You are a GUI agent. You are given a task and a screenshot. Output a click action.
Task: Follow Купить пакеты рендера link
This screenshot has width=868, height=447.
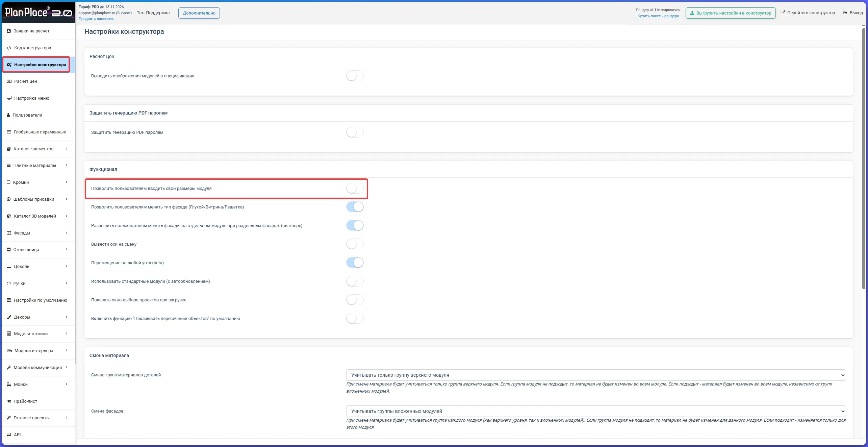tap(658, 16)
